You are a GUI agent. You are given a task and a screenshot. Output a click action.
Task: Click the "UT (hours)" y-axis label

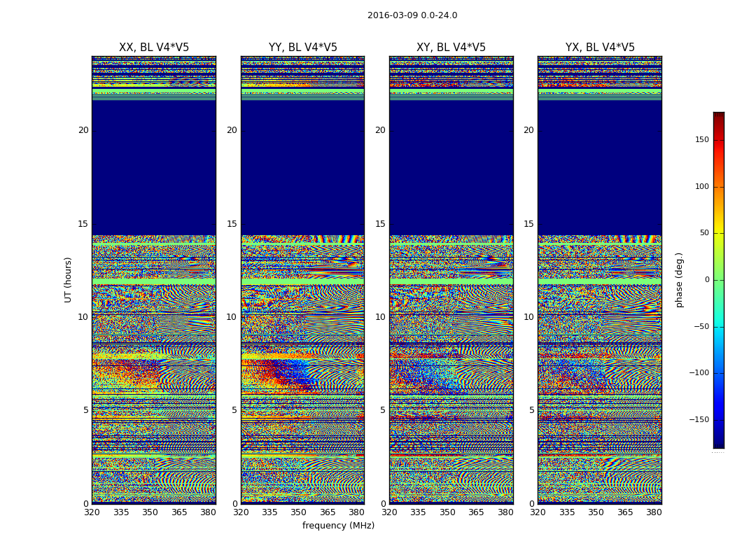pyautogui.click(x=69, y=279)
